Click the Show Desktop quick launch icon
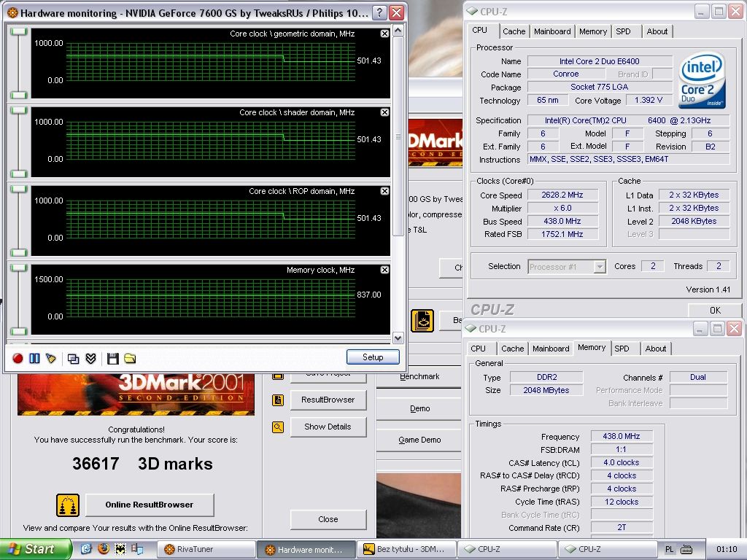This screenshot has height=560, width=747. pos(137,549)
